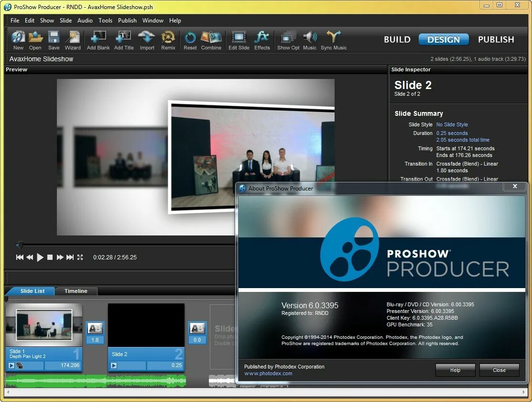The width and height of the screenshot is (532, 402).
Task: Click Help button in About dialog
Action: click(455, 370)
